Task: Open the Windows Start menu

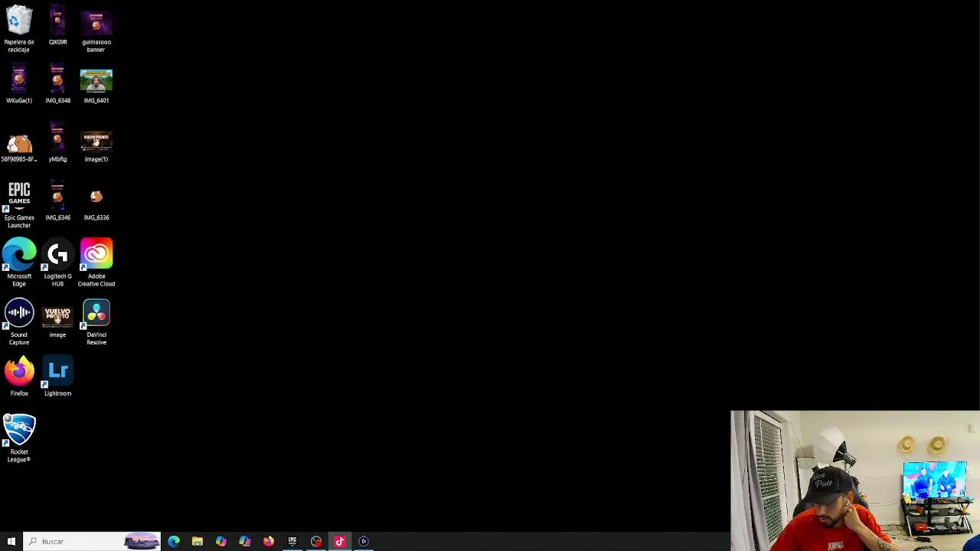Action: 11,541
